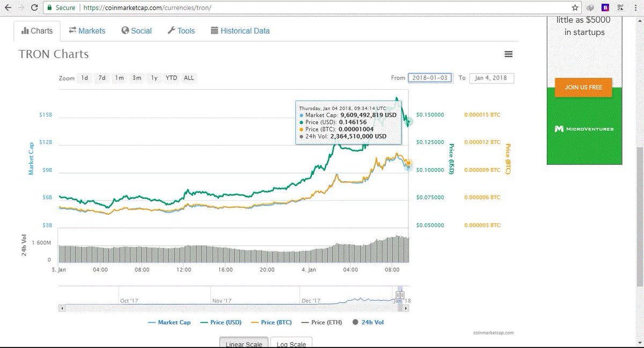The image size is (644, 348).
Task: Click the From date field
Action: pyautogui.click(x=430, y=78)
